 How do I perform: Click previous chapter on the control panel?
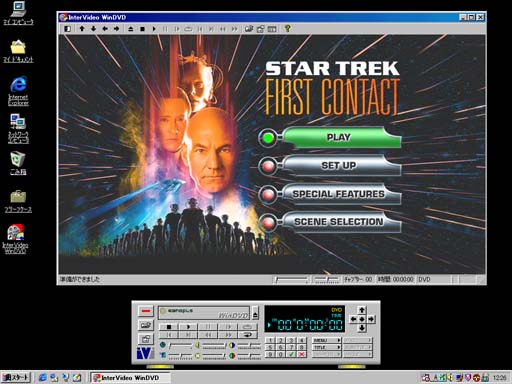[x=169, y=334]
